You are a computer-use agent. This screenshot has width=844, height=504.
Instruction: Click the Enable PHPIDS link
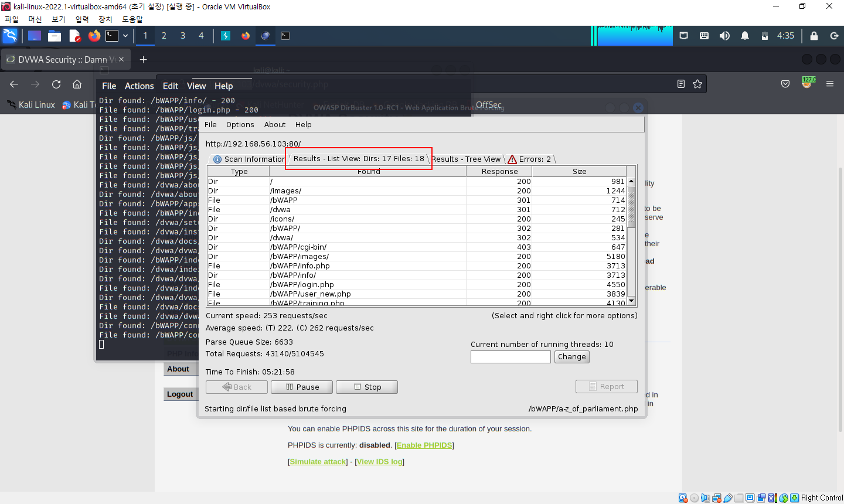(x=424, y=445)
